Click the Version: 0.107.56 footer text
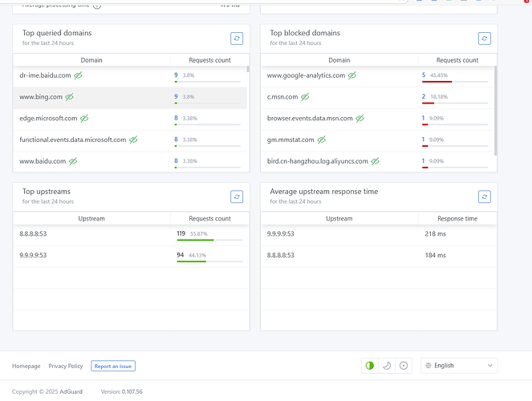 121,391
